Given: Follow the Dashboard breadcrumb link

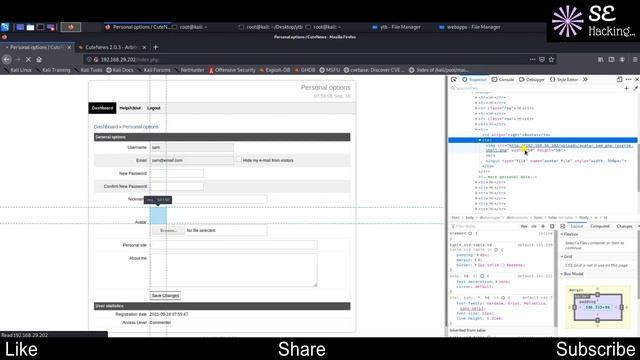Looking at the screenshot, I should coord(106,127).
